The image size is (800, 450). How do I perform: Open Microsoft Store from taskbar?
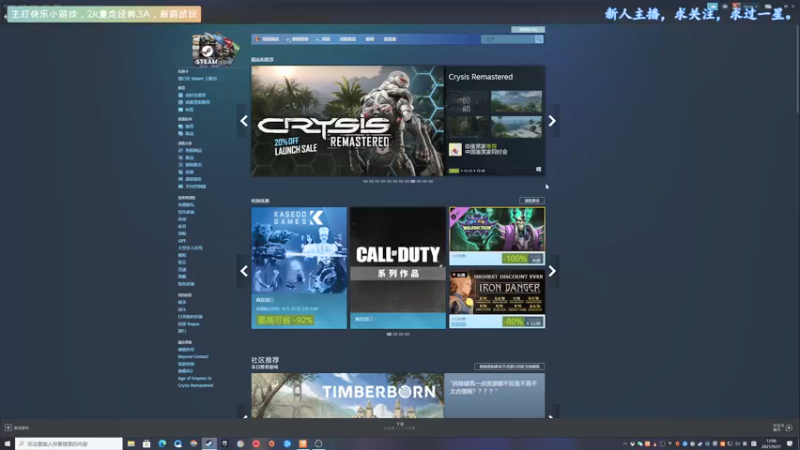point(146,444)
